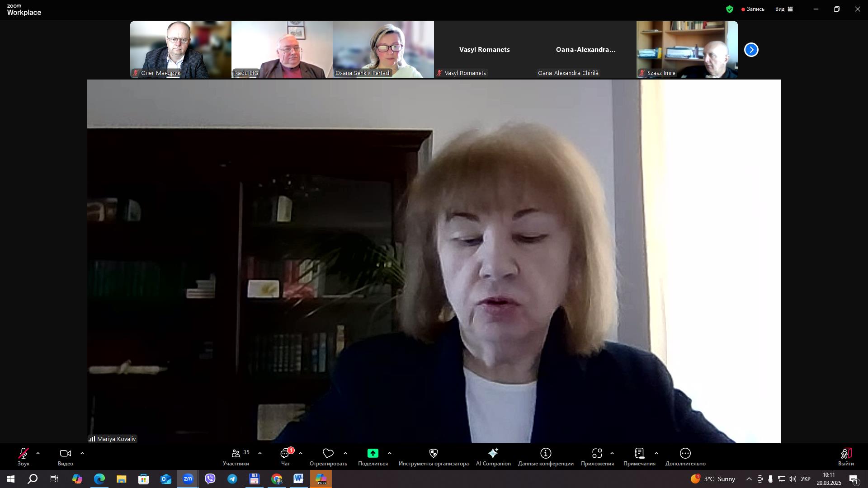Select Radu BIG video thumbnail
This screenshot has width=868, height=488.
282,50
